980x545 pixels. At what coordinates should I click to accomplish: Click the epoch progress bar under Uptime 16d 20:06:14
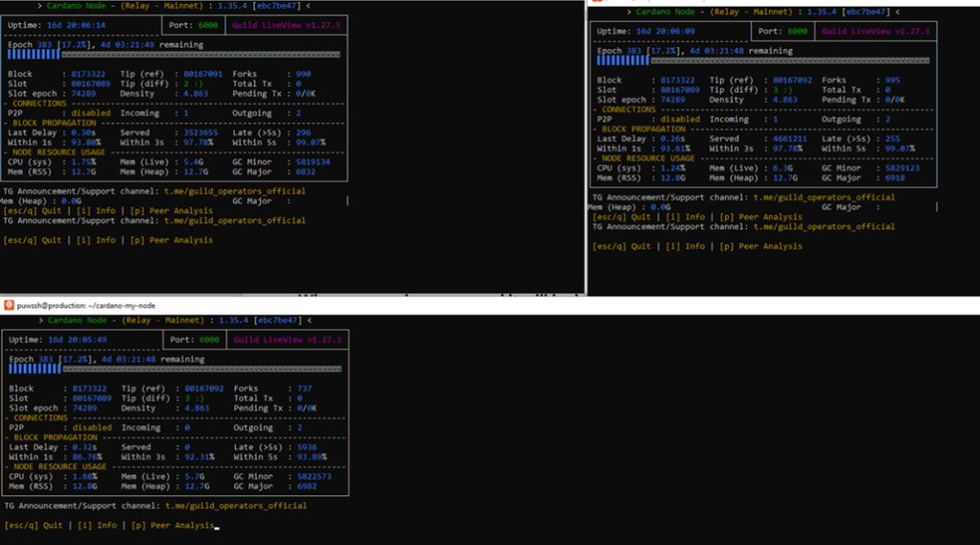tap(175, 55)
